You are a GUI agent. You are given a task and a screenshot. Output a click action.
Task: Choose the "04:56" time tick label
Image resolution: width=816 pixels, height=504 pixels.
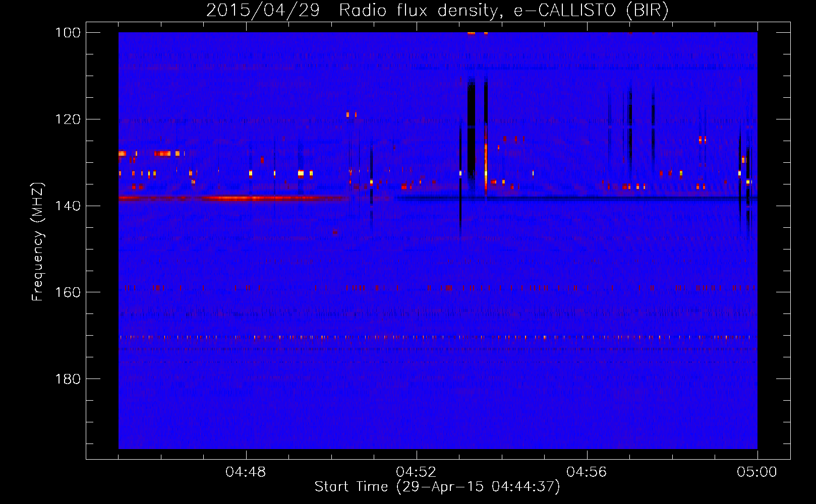click(587, 472)
